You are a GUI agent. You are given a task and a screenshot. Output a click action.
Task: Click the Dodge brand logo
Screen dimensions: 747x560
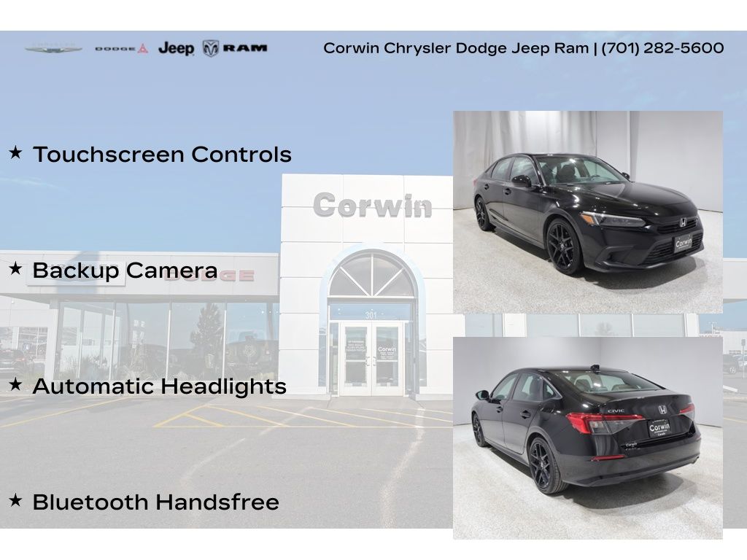point(121,49)
